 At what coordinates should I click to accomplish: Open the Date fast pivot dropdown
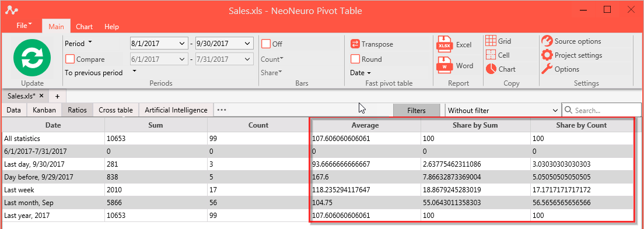tap(360, 73)
